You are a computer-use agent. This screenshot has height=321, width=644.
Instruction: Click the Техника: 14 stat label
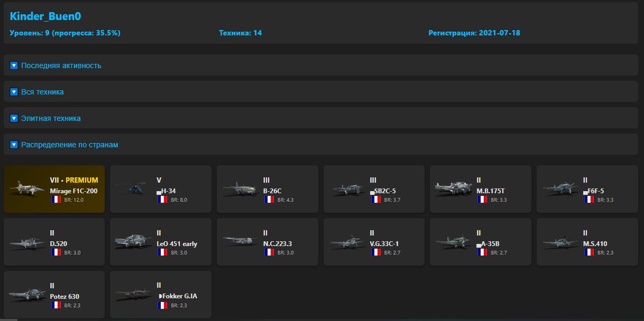click(240, 33)
